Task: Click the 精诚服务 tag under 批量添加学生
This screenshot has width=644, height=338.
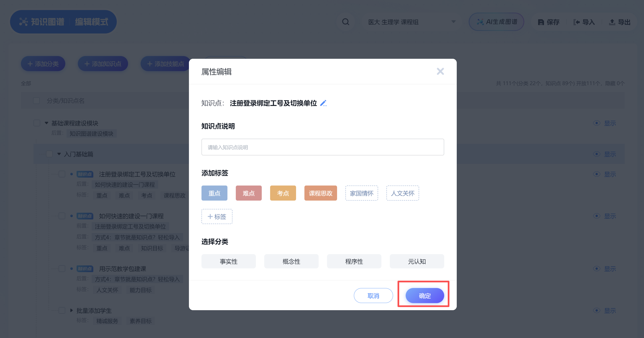Action: coord(107,321)
